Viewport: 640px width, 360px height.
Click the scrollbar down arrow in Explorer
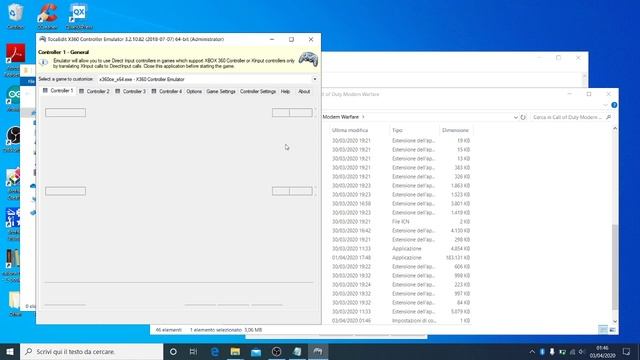tap(615, 322)
